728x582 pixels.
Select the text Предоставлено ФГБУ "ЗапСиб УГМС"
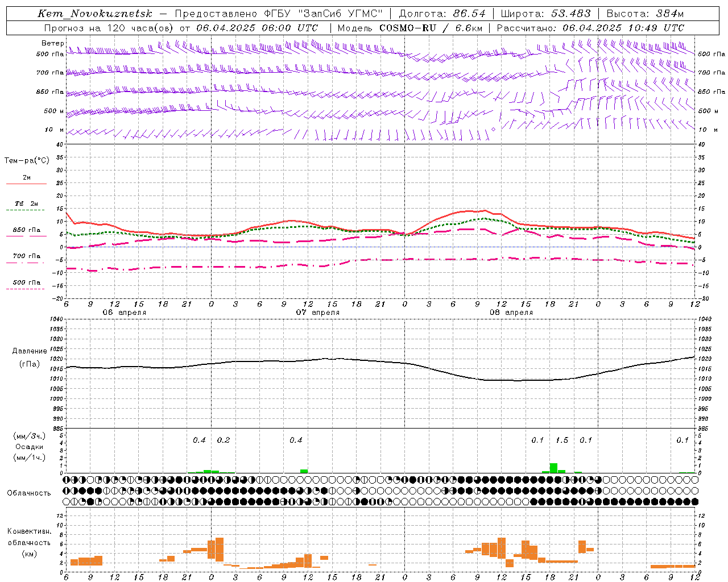click(279, 14)
